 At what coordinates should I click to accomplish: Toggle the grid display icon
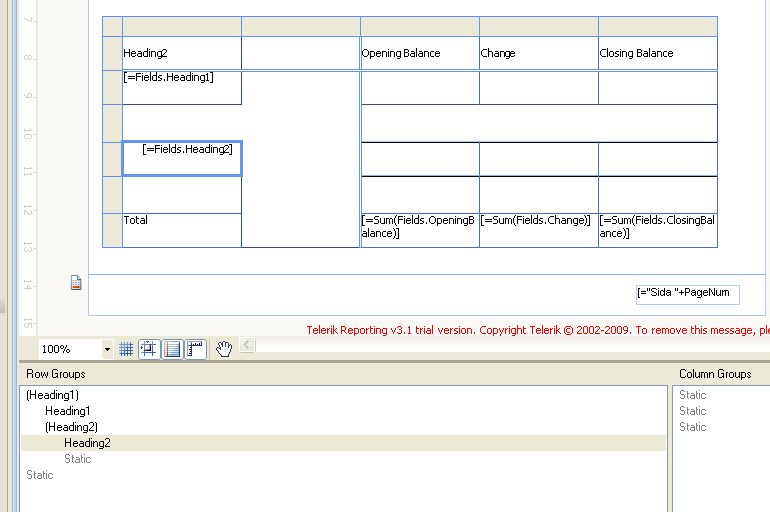tap(127, 349)
